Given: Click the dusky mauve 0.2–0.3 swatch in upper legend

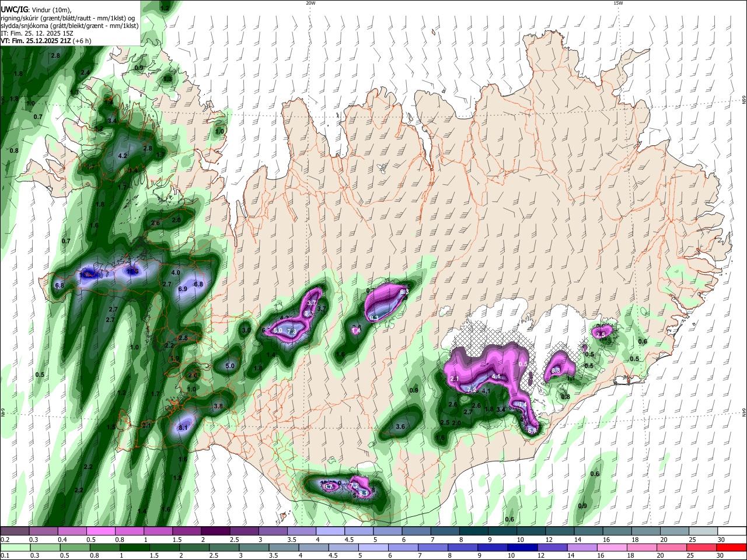Looking at the screenshot, I should (15, 531).
